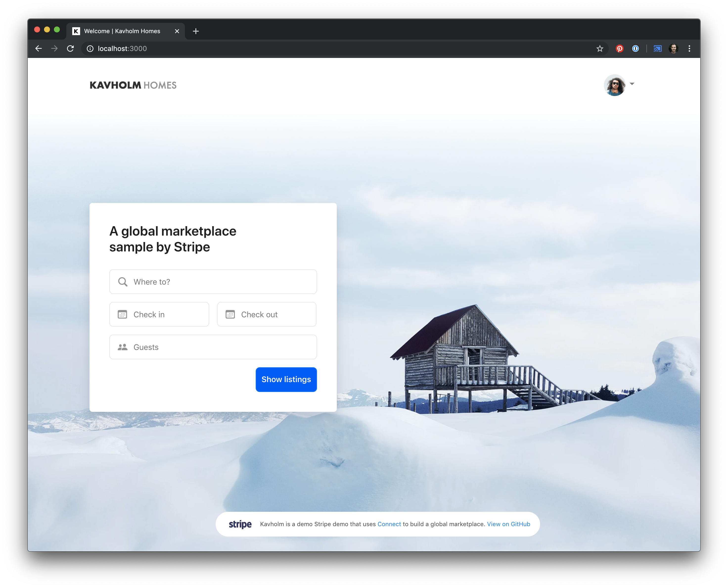
Task: Click the Check in date field
Action: pyautogui.click(x=159, y=314)
